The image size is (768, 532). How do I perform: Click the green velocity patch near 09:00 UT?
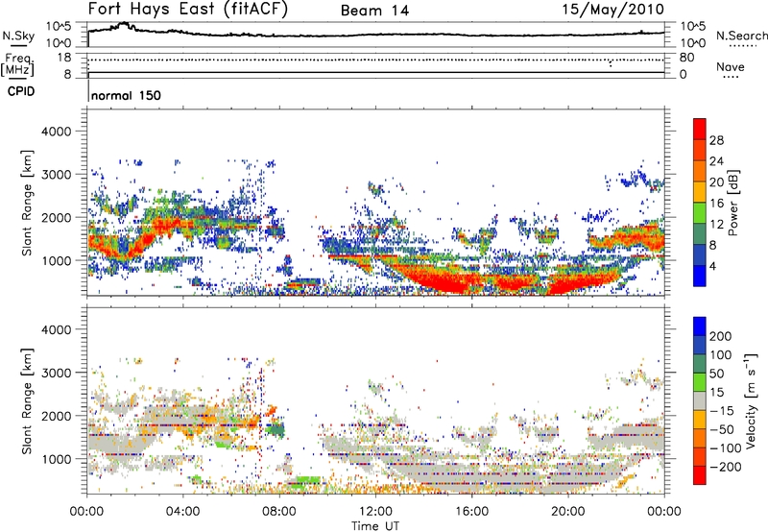pyautogui.click(x=307, y=479)
